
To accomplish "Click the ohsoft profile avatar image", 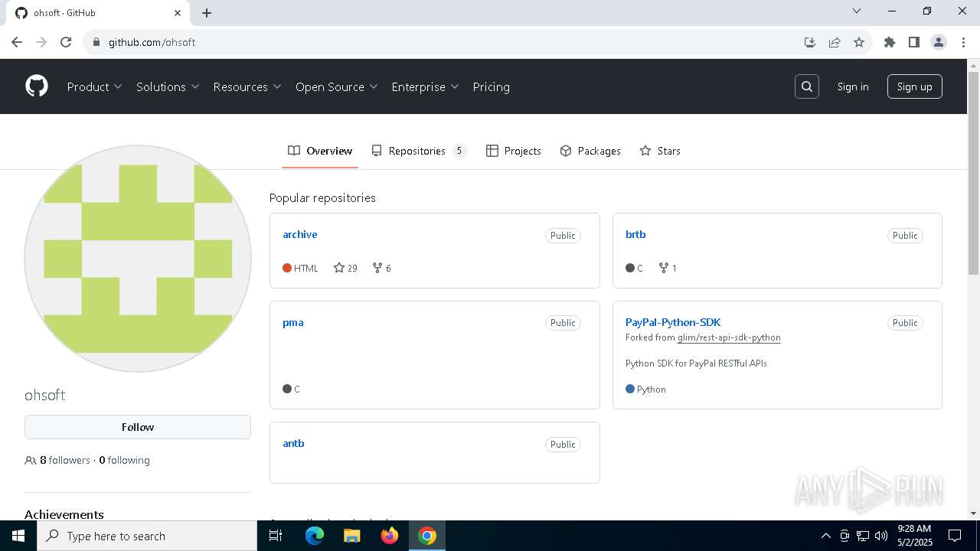I will (x=138, y=259).
